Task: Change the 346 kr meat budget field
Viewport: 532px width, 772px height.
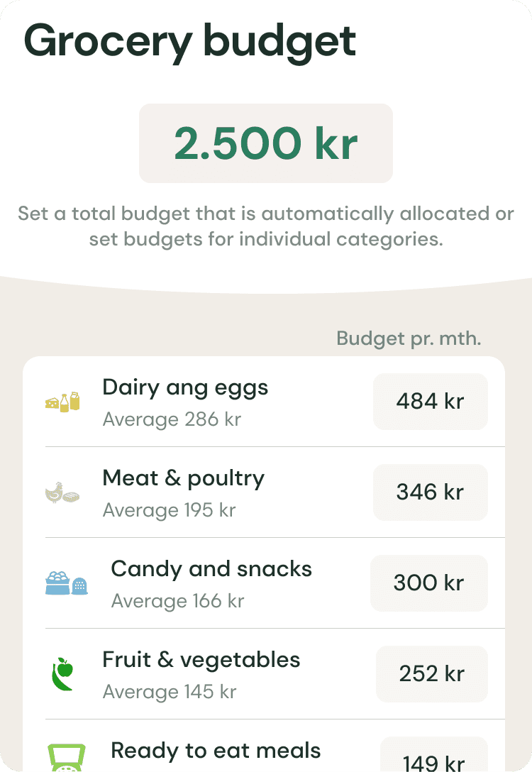Action: [x=430, y=492]
